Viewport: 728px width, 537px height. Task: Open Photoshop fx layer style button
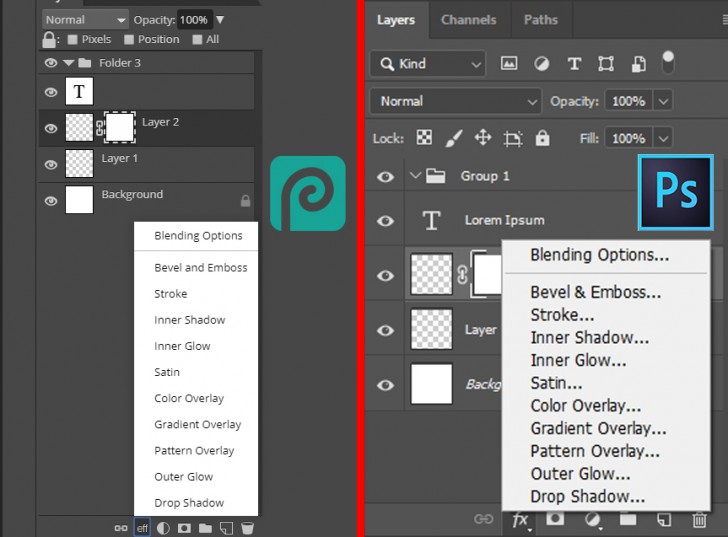point(520,520)
